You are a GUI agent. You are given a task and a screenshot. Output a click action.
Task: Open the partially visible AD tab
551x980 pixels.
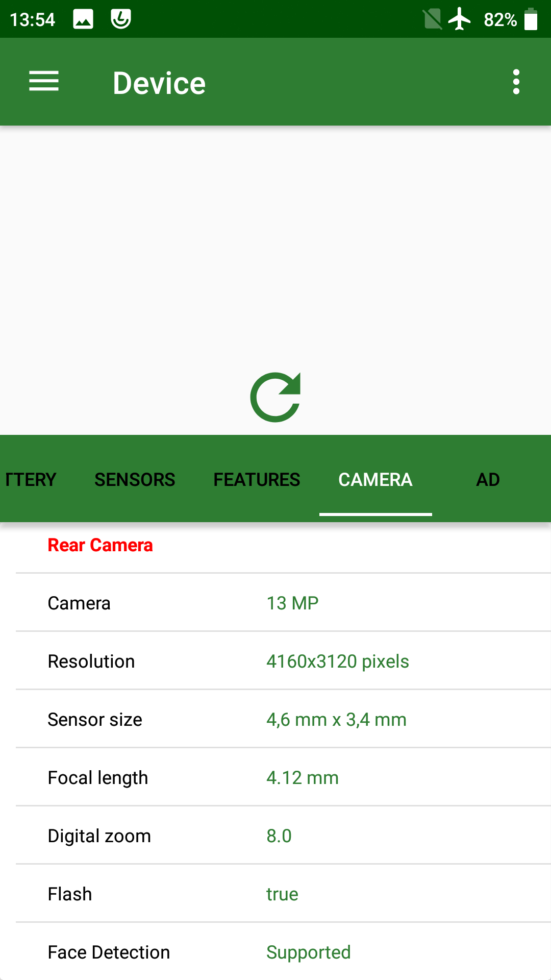pyautogui.click(x=488, y=479)
